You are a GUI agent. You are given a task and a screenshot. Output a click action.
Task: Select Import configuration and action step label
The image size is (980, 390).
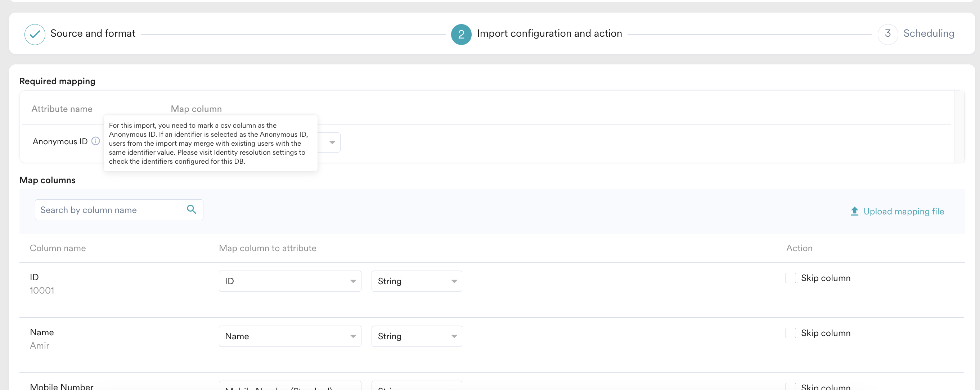click(x=549, y=33)
